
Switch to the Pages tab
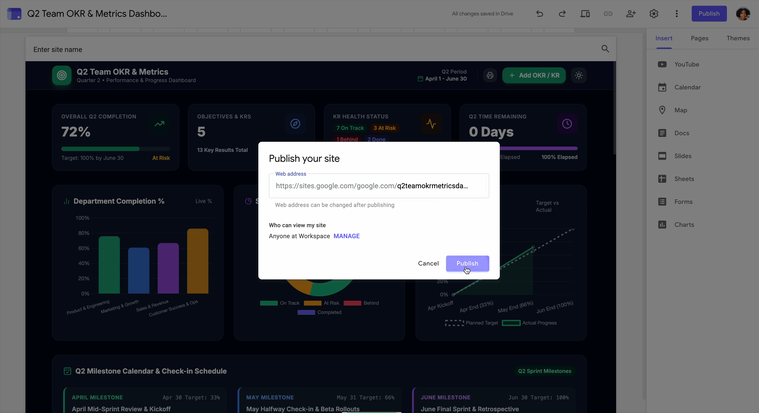[699, 38]
